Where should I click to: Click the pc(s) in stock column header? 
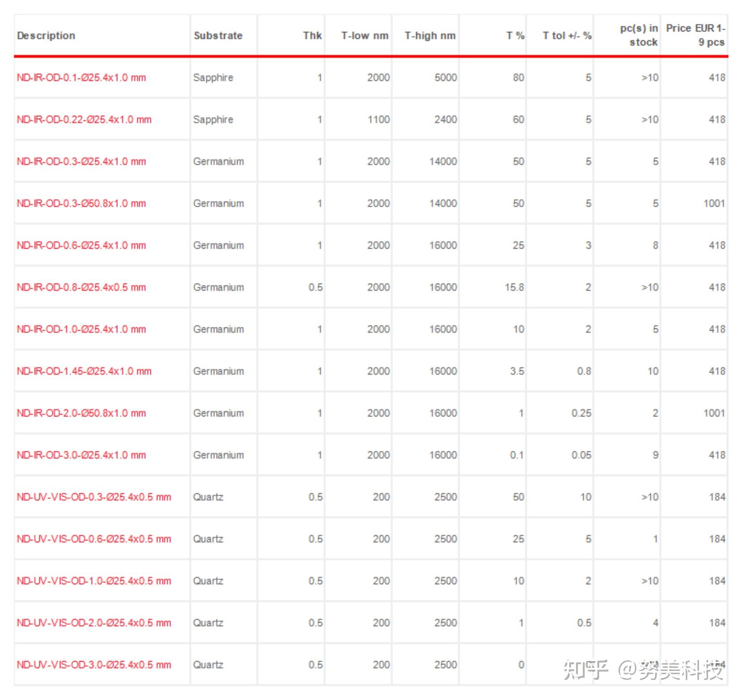pyautogui.click(x=639, y=35)
